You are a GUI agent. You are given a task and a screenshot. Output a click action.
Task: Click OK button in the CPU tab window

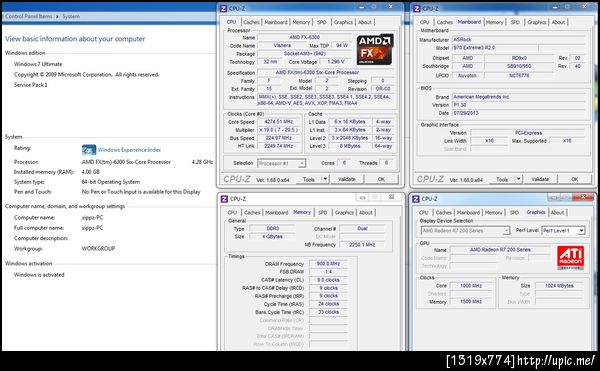coord(381,179)
